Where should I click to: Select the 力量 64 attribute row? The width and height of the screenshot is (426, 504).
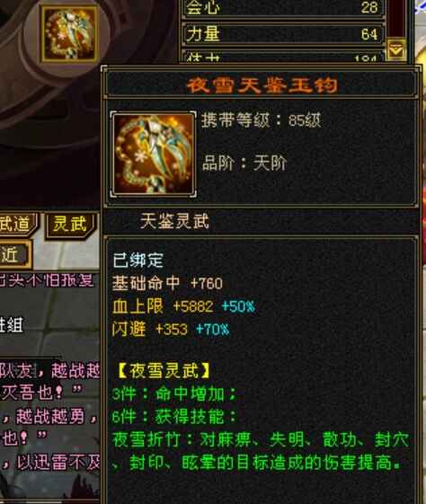[x=283, y=34]
